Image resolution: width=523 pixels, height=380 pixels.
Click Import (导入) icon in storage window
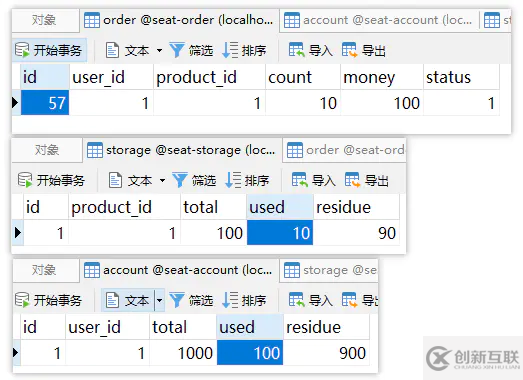pos(300,180)
